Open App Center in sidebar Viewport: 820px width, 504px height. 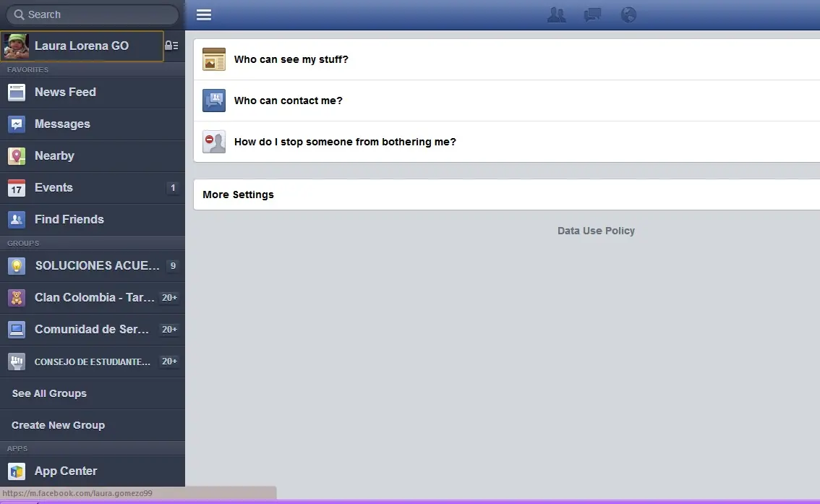[x=93, y=471]
